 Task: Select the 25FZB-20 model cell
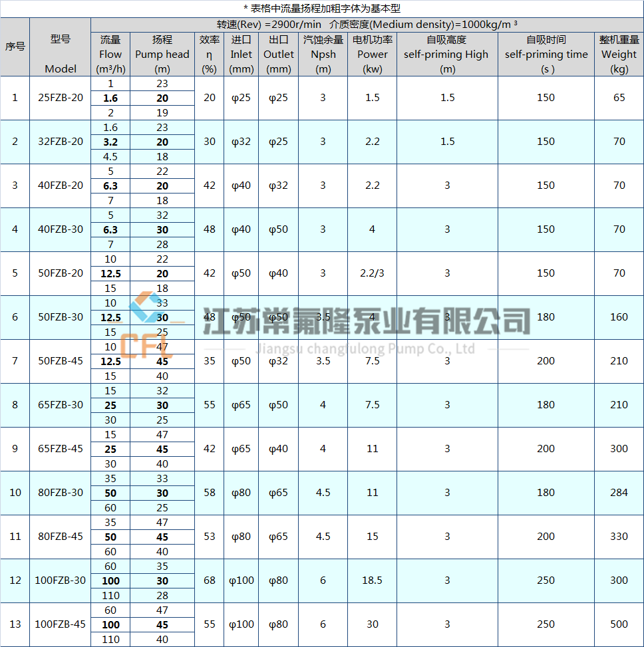[61, 98]
